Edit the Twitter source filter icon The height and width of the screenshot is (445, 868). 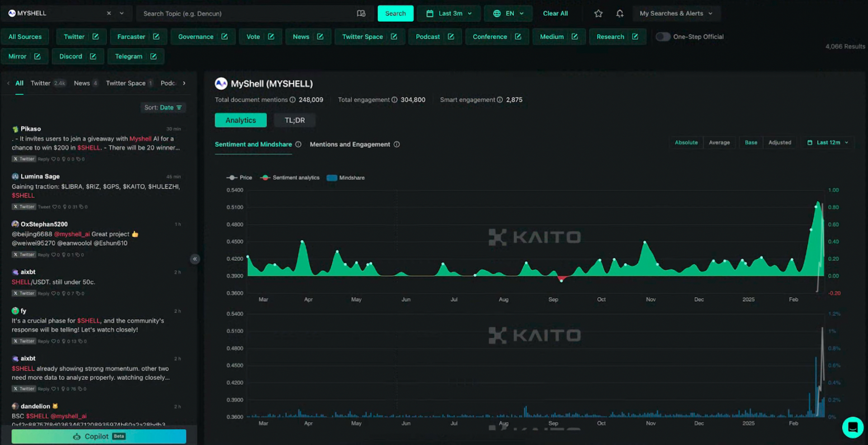[95, 37]
